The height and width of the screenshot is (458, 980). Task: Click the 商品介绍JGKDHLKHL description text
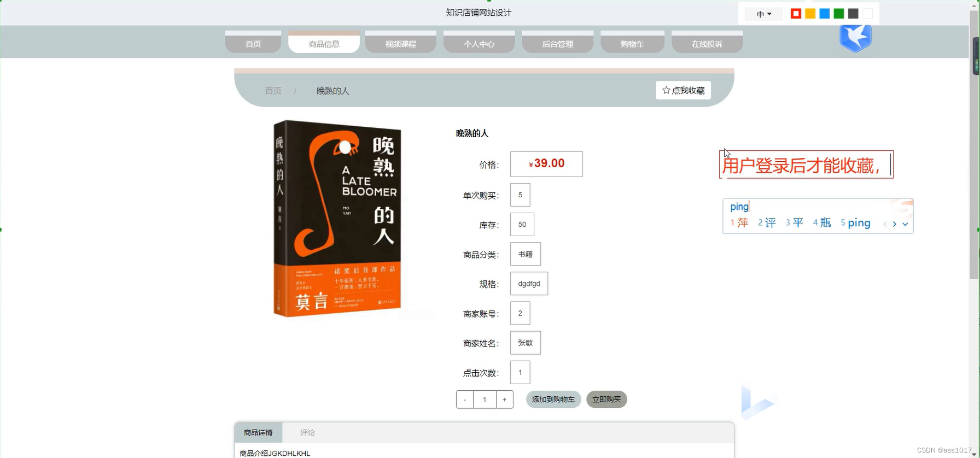point(275,453)
